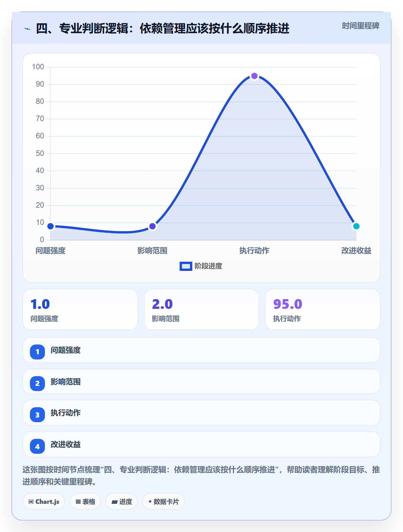
Task: Click the 95.0 value in the stat card
Action: pyautogui.click(x=288, y=304)
